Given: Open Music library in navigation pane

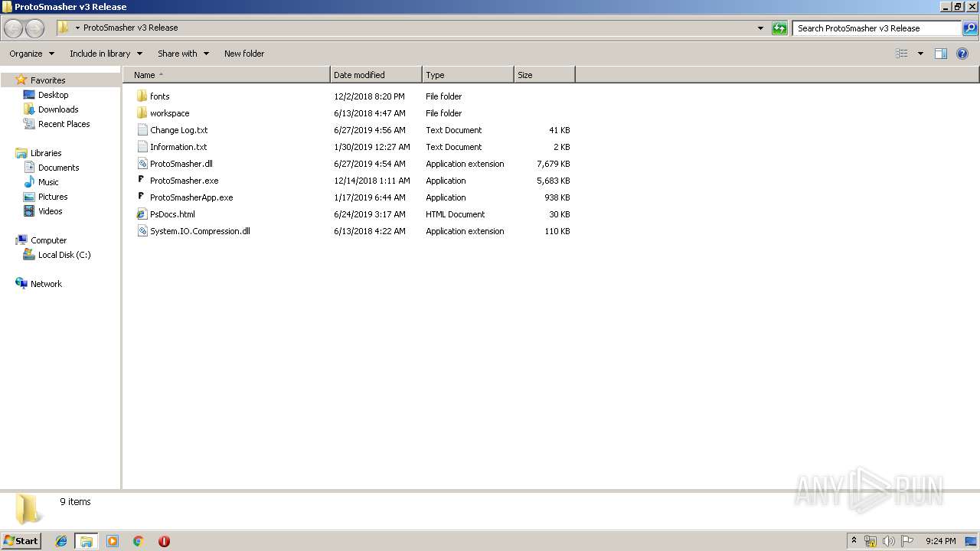Looking at the screenshot, I should [x=48, y=182].
